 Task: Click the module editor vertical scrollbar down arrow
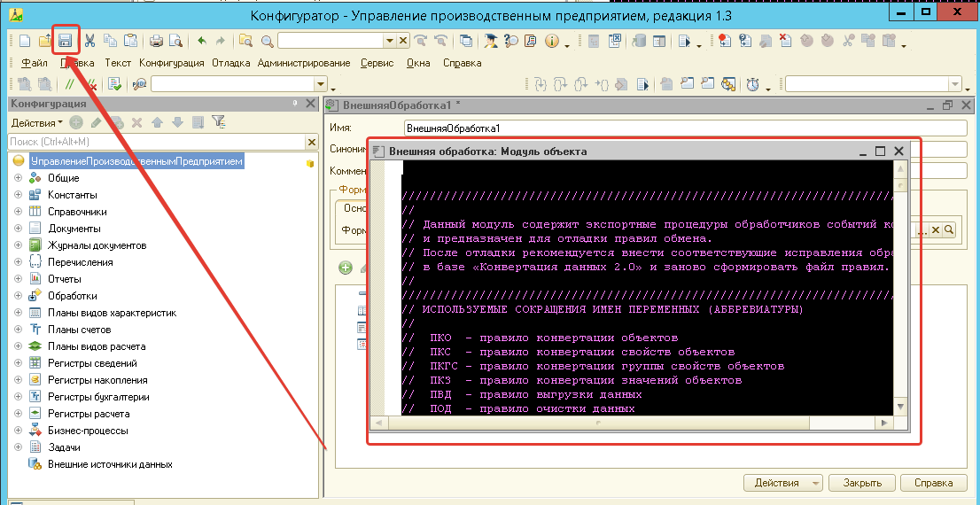pyautogui.click(x=900, y=407)
